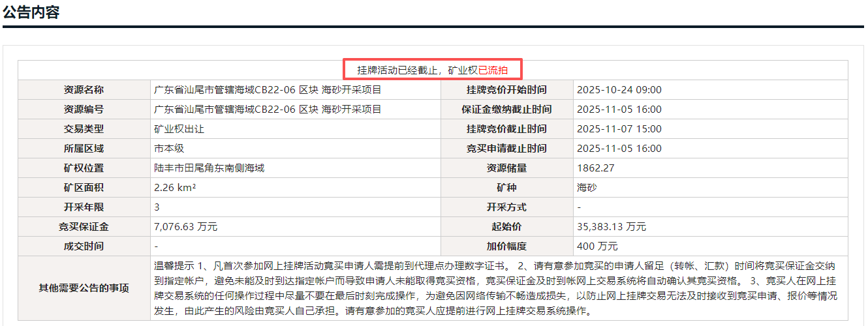Click the 7,076.63 万元 deposit amount

click(x=185, y=227)
